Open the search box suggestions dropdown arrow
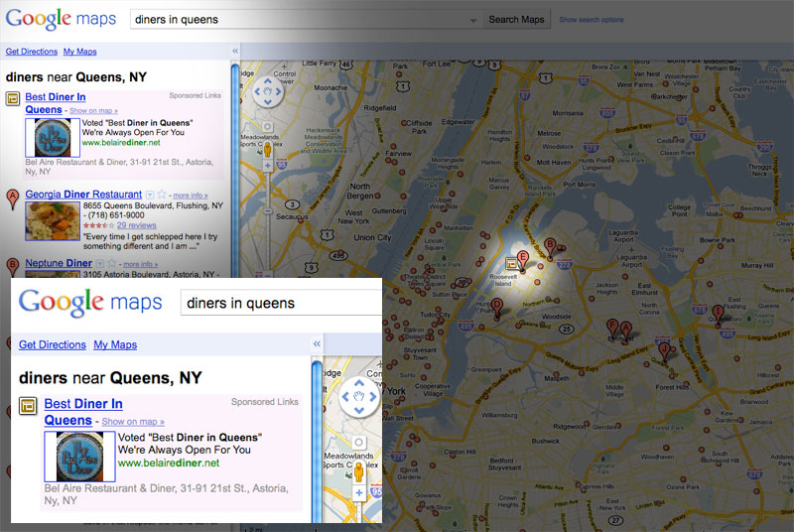Image resolution: width=794 pixels, height=532 pixels. 472,20
